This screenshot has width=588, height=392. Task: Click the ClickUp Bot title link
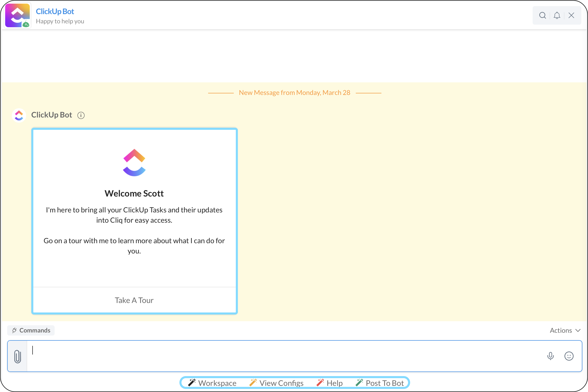55,12
